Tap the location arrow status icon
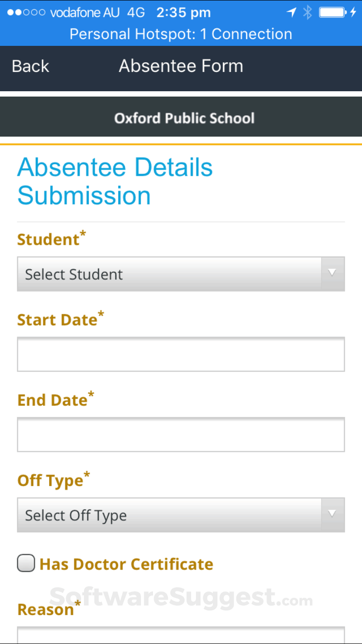 point(291,13)
